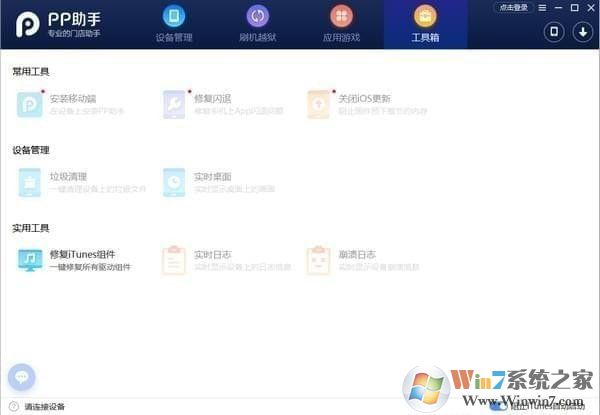The image size is (600, 415).
Task: Click the 请连接设备 status text
Action: [x=44, y=407]
